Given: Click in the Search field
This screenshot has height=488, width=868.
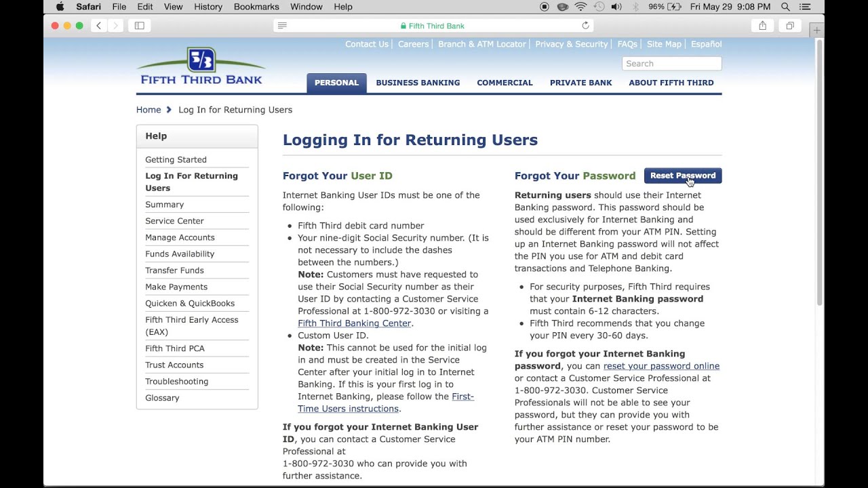Looking at the screenshot, I should 671,64.
